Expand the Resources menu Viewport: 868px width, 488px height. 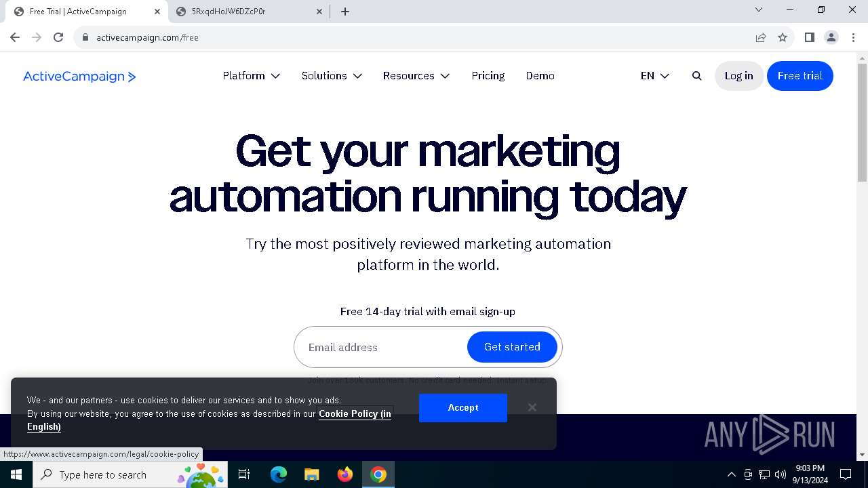[x=416, y=76]
